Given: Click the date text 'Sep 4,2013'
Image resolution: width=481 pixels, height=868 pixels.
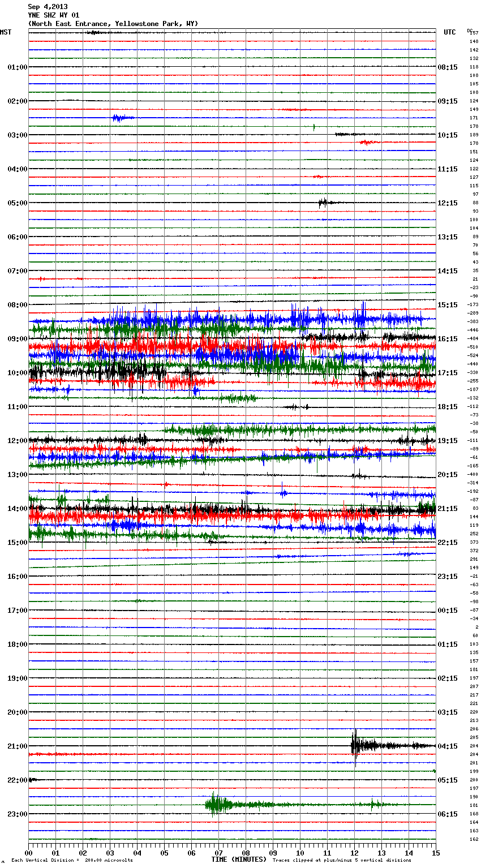Looking at the screenshot, I should [48, 7].
